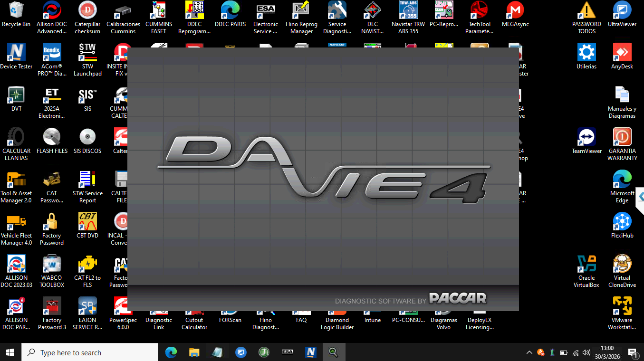644x361 pixels.
Task: Open Hino Reprog Manager shortcut
Action: click(301, 18)
